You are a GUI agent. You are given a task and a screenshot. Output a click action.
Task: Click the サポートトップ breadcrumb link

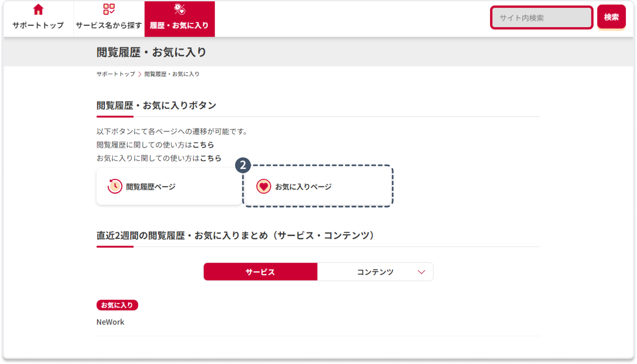(x=116, y=74)
